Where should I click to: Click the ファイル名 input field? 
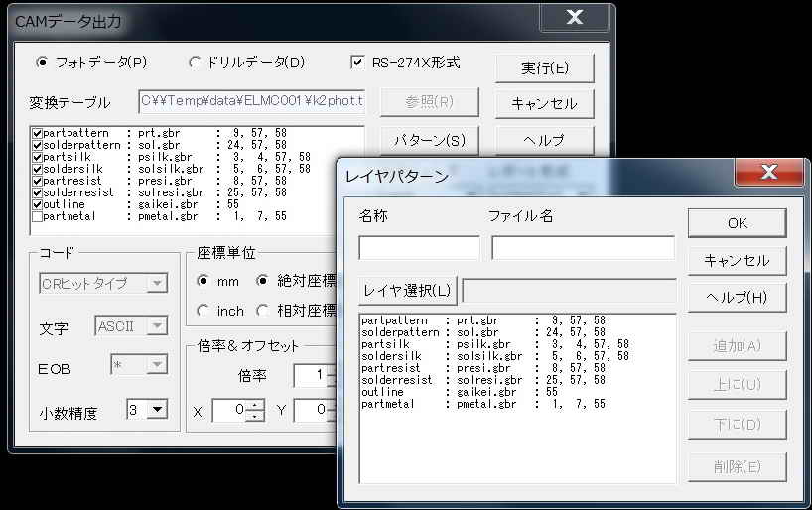click(583, 248)
